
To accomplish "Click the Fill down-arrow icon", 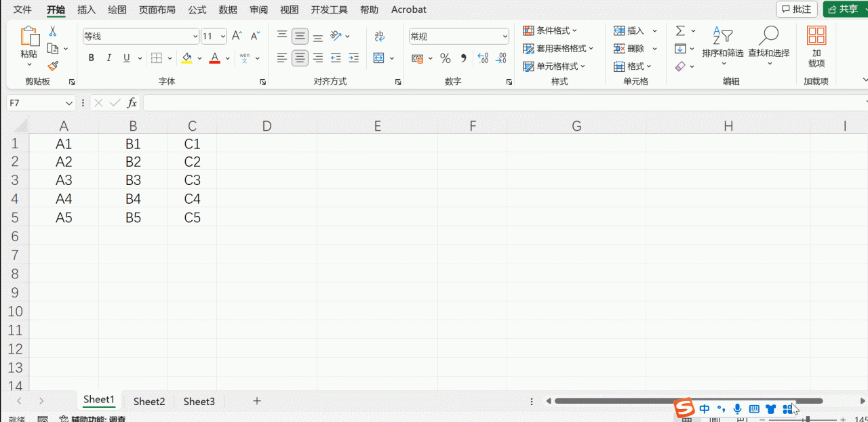I will click(680, 49).
